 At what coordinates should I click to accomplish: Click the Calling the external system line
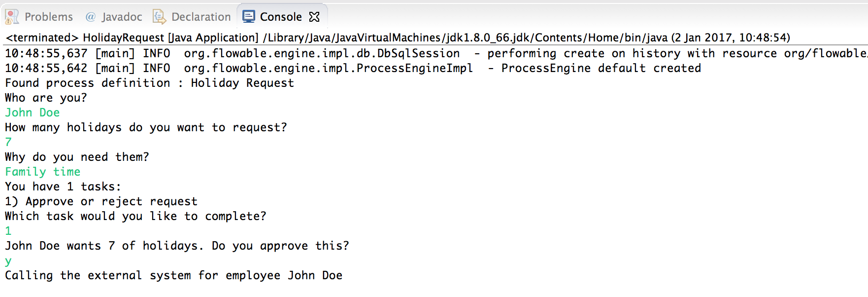[172, 275]
